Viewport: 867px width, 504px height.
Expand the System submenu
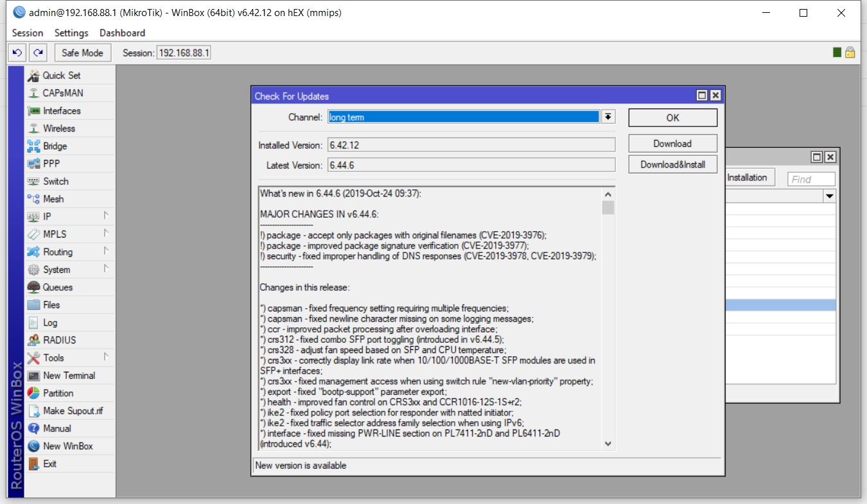[x=69, y=270]
